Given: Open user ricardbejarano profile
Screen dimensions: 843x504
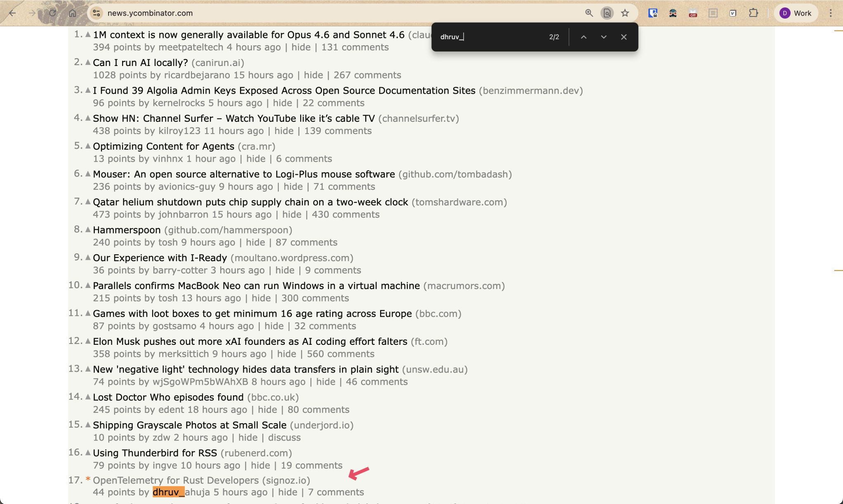Looking at the screenshot, I should [197, 75].
